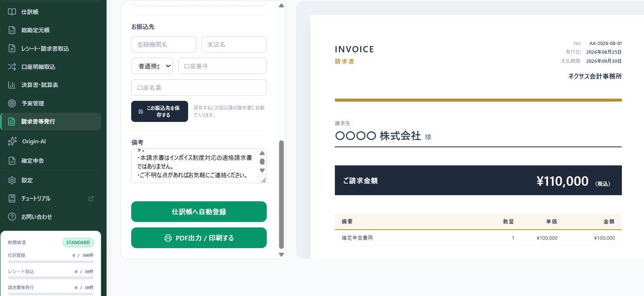This screenshot has width=644, height=296.
Task: Click the STANDARD plan badge
Action: [78, 243]
